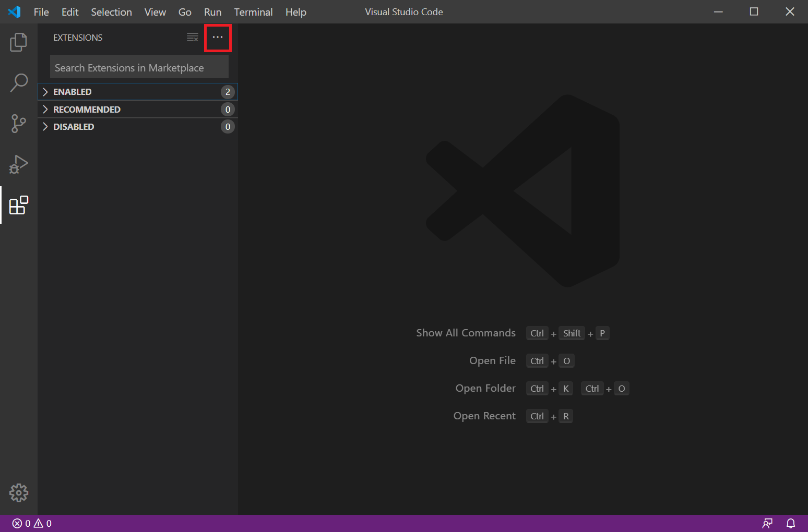Expand the DISABLED extensions section
This screenshot has width=808, height=532.
click(x=138, y=127)
